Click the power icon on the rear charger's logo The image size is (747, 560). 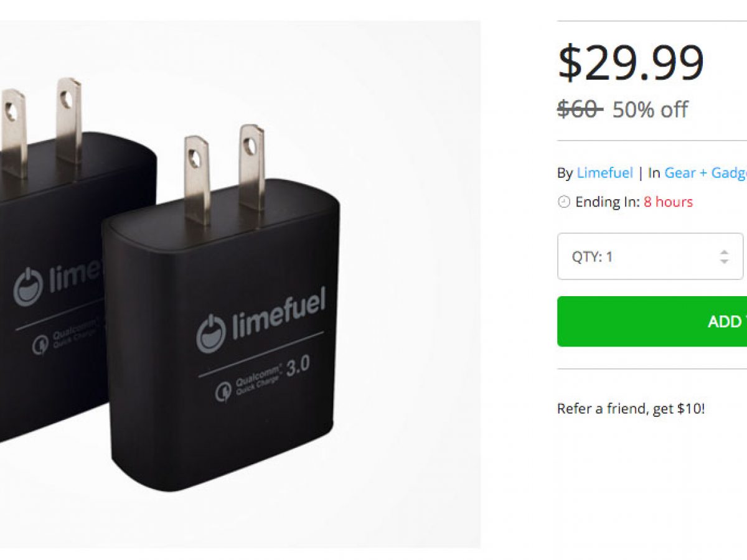pyautogui.click(x=28, y=287)
